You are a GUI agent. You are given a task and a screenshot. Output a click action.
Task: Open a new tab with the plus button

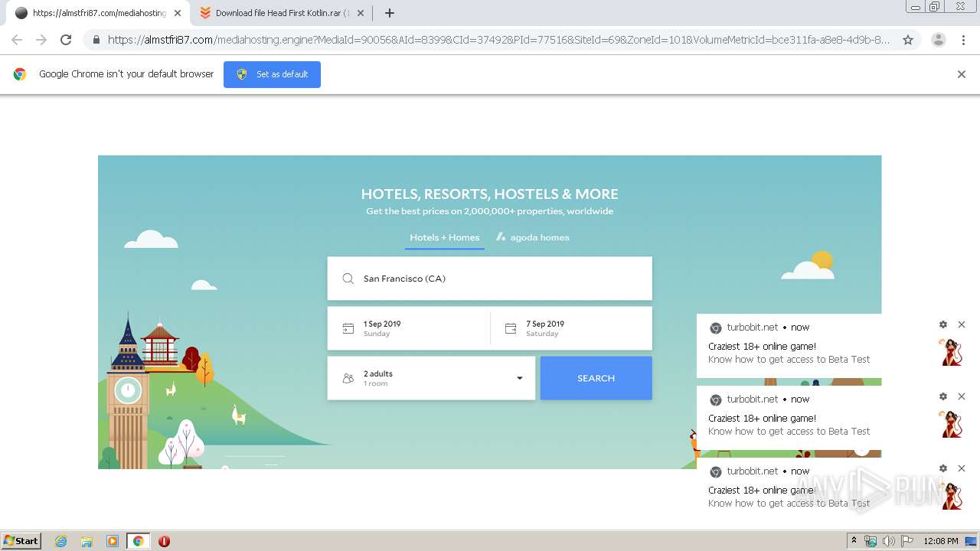click(x=390, y=13)
